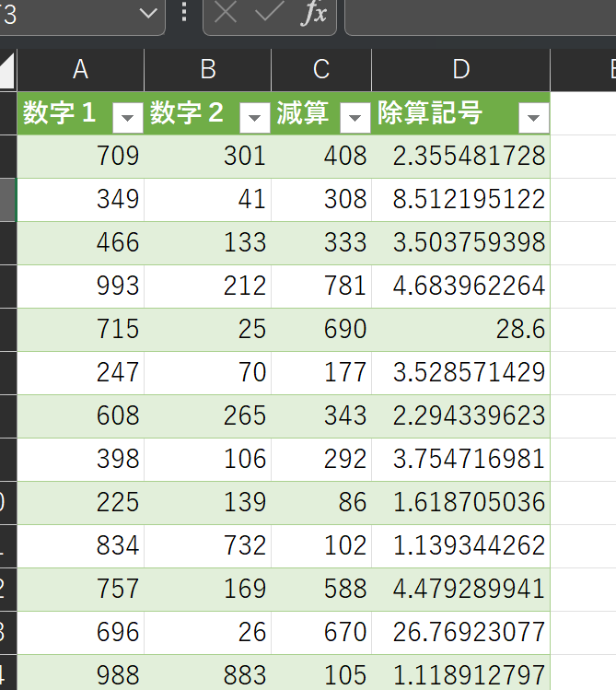The width and height of the screenshot is (616, 690).
Task: Click the formula bar Enter checkmark icon
Action: [269, 14]
